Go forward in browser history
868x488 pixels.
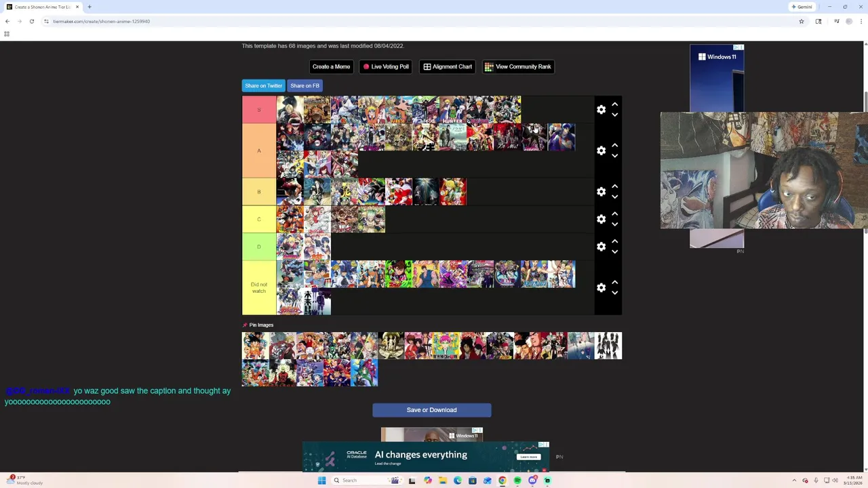coord(19,21)
